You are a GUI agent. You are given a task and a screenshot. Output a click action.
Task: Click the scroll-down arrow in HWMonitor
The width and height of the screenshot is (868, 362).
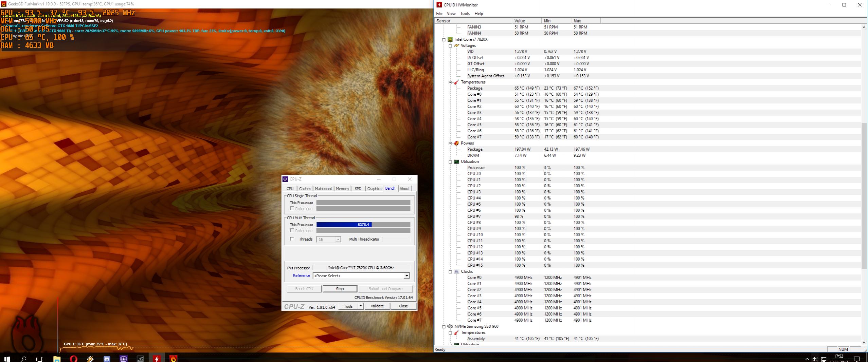(x=864, y=342)
